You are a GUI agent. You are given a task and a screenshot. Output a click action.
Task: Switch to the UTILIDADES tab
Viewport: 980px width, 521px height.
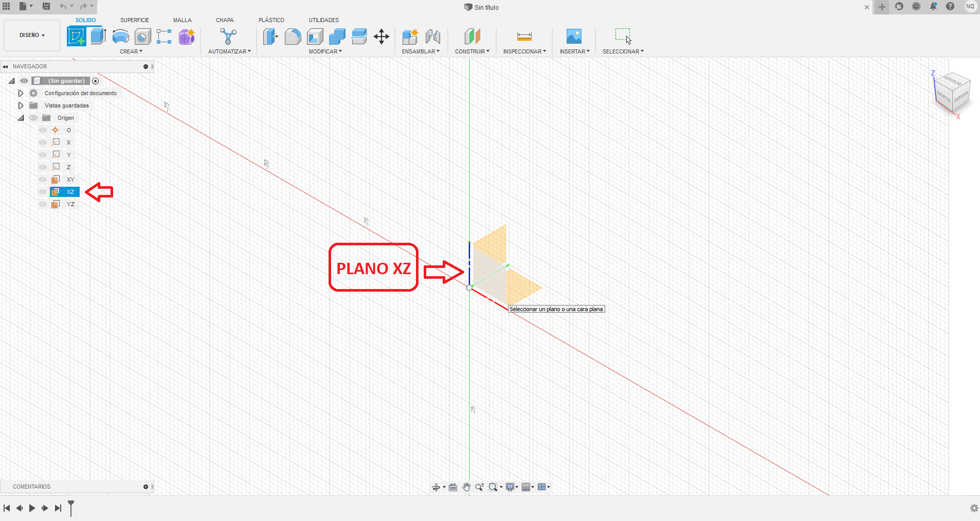tap(324, 20)
